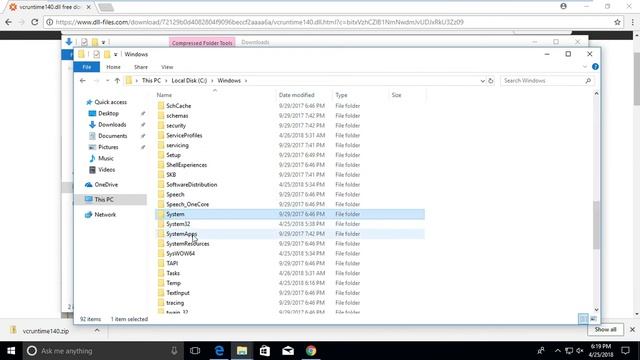Switch to details view layout icon

click(x=583, y=319)
